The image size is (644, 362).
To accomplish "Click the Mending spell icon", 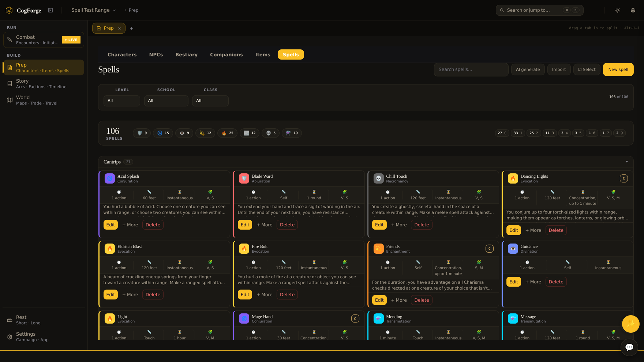I will pyautogui.click(x=379, y=318).
